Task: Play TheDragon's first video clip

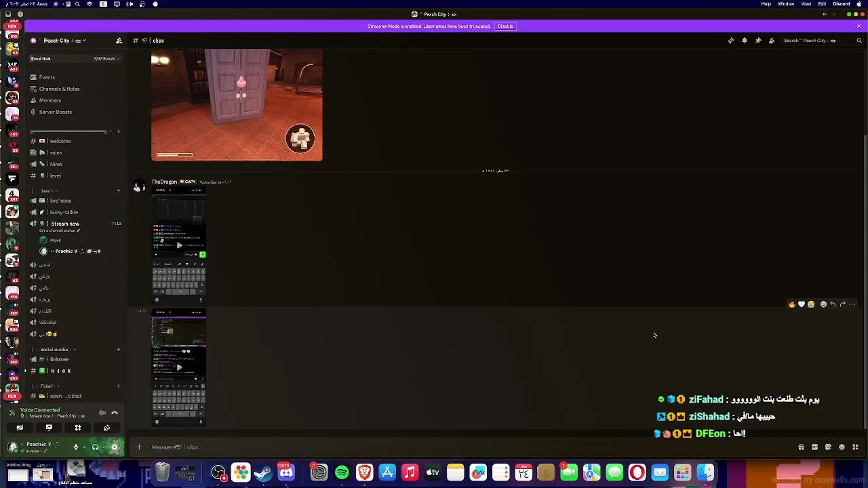Action: [x=179, y=245]
